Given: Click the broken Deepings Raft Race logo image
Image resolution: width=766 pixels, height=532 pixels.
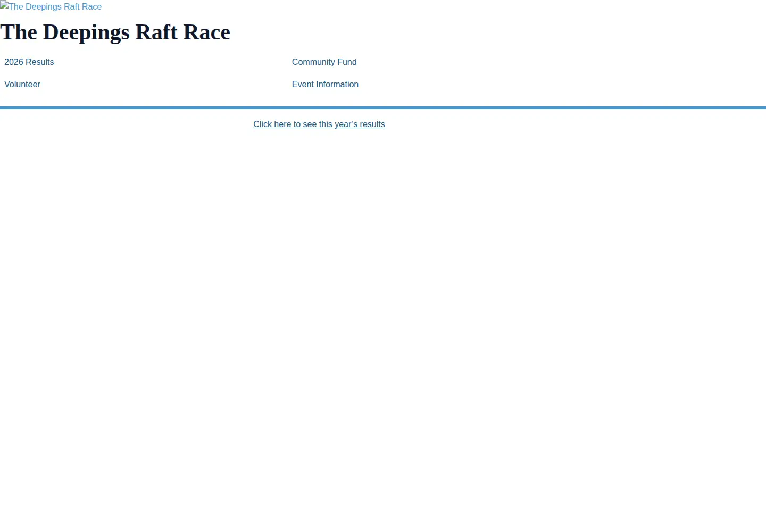Looking at the screenshot, I should 51,6.
